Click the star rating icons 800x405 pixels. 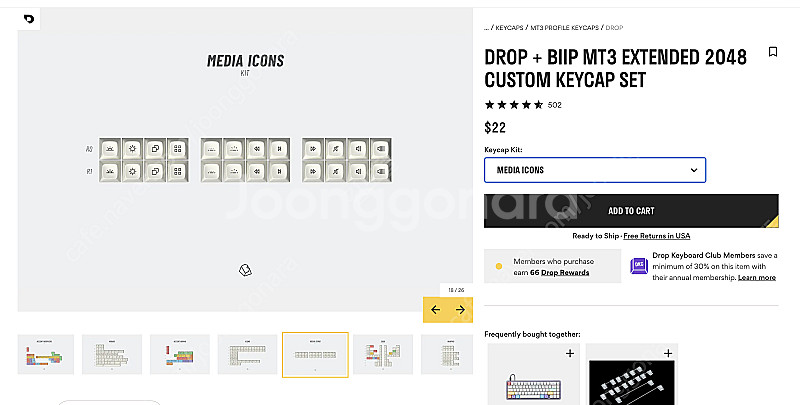point(514,105)
